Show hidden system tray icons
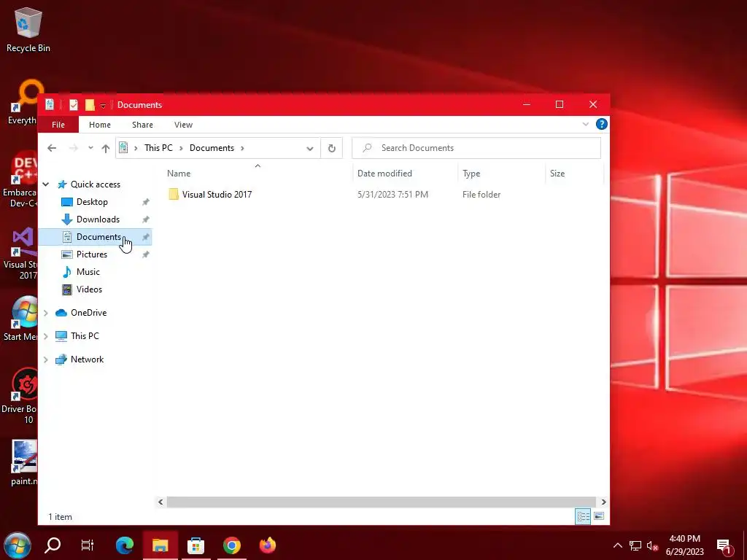 (x=617, y=545)
